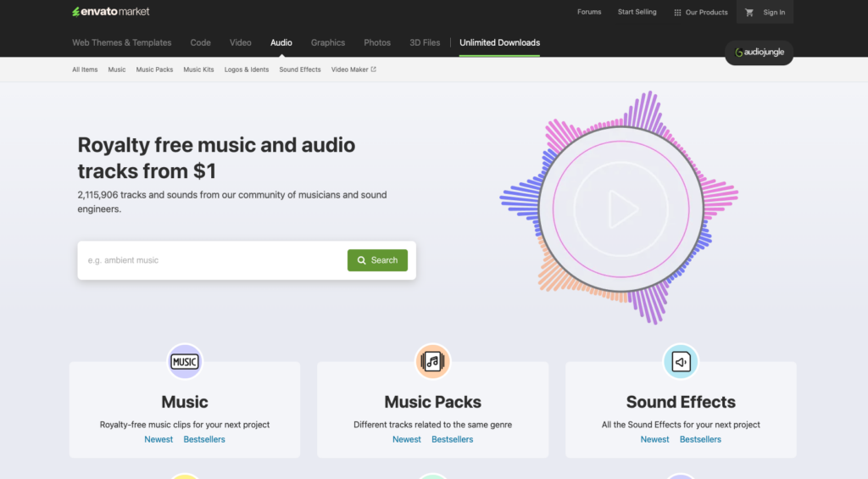Open the Photos menu
The height and width of the screenshot is (479, 868).
click(377, 42)
